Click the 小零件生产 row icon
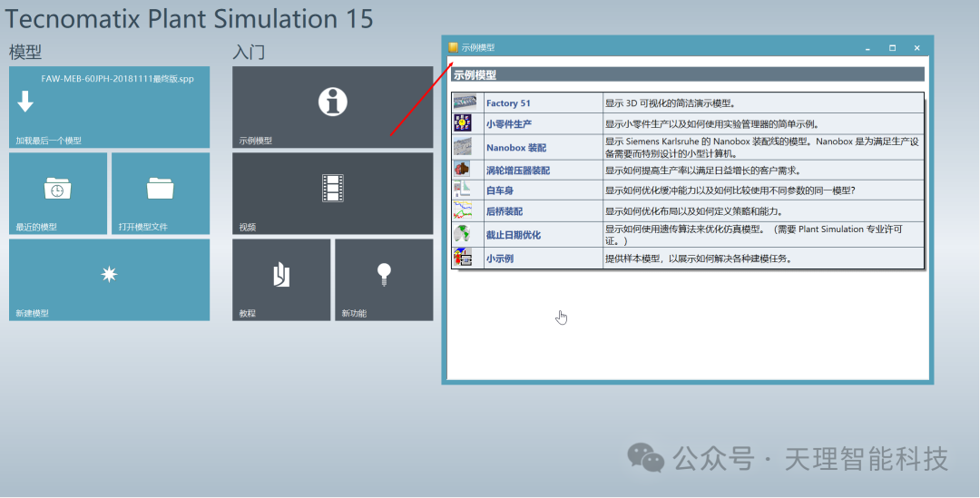This screenshot has width=980, height=498. coord(463,123)
